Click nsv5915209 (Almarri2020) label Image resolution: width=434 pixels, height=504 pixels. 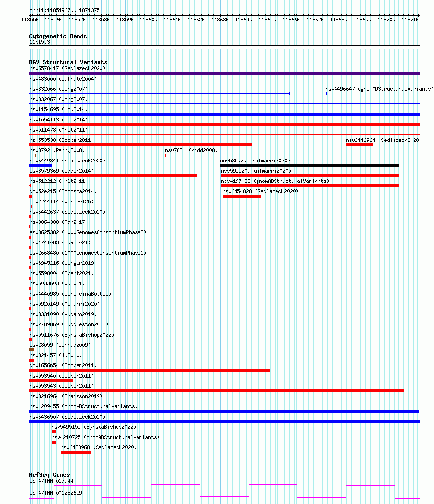point(256,171)
